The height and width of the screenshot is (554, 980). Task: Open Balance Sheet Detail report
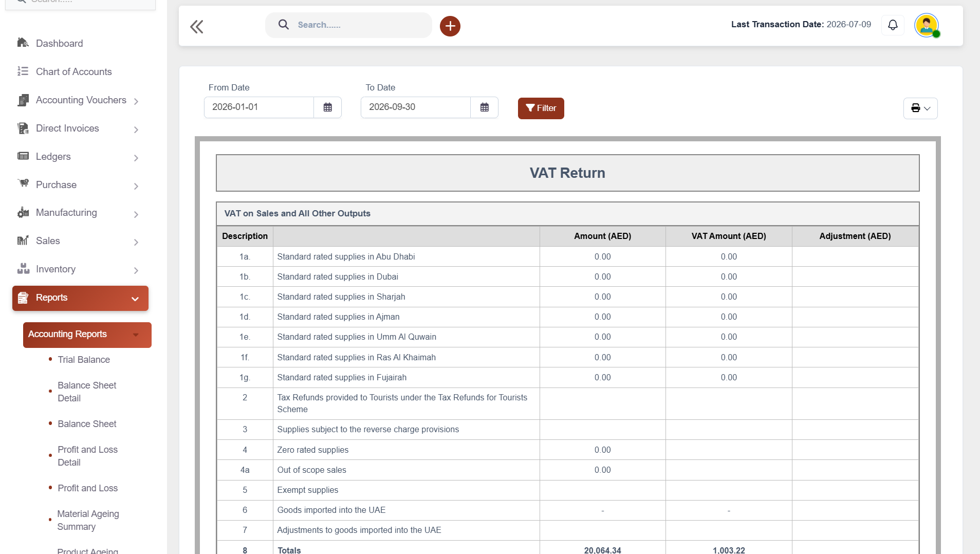[x=87, y=392]
